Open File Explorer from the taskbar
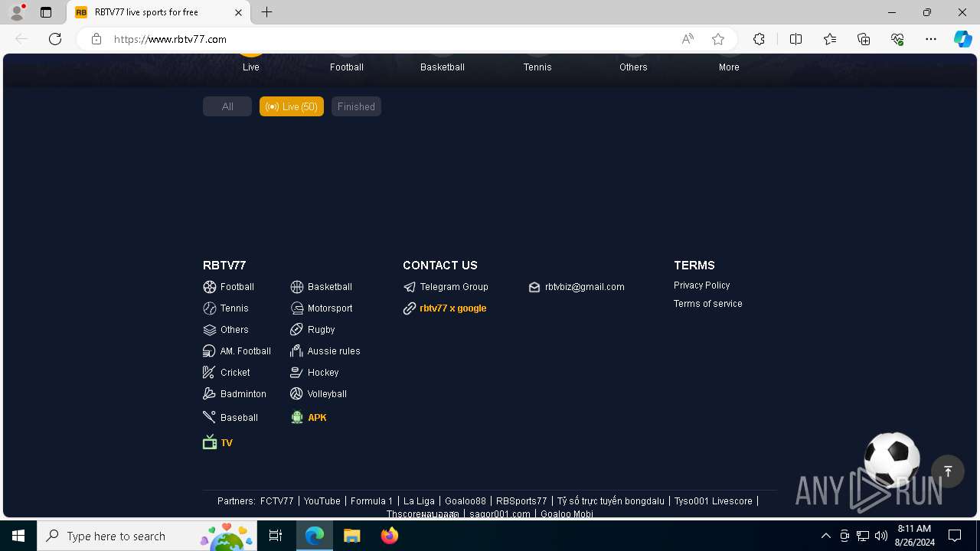The height and width of the screenshot is (551, 980). pyautogui.click(x=351, y=536)
